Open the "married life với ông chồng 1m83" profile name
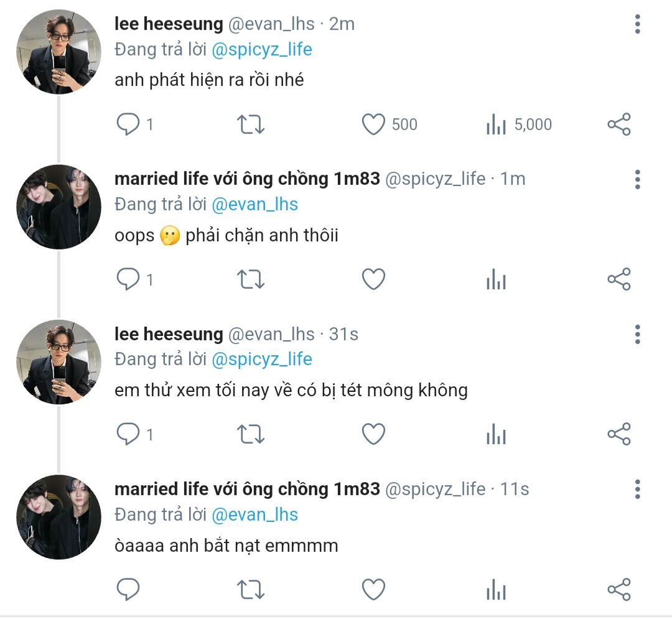672x619 pixels. 247,179
